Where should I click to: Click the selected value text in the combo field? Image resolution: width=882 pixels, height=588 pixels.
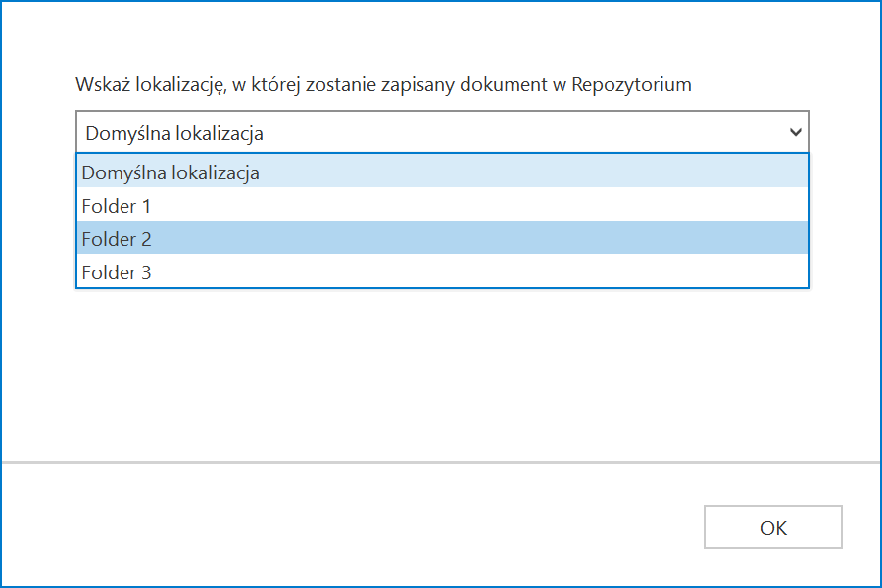click(174, 134)
